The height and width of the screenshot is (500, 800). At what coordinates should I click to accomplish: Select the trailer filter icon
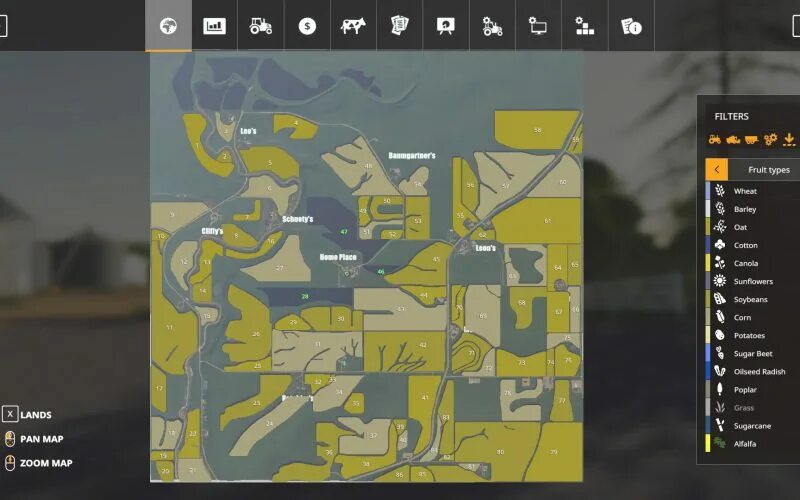752,139
